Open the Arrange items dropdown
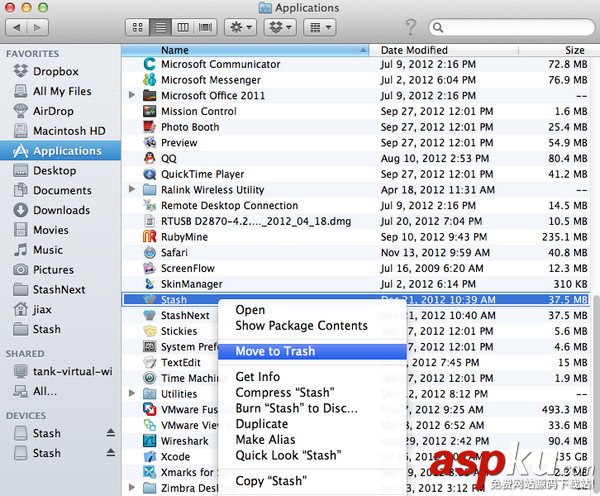The image size is (600, 496). (x=320, y=28)
